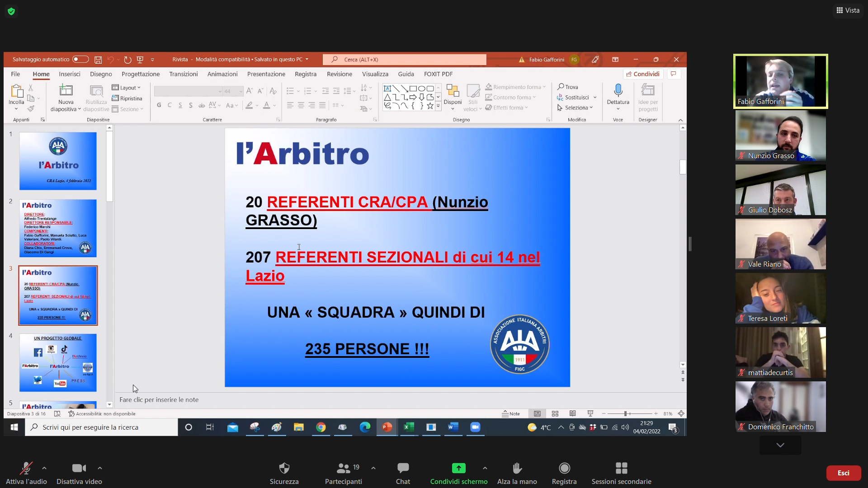Toggle Note pane in status bar

(x=511, y=413)
